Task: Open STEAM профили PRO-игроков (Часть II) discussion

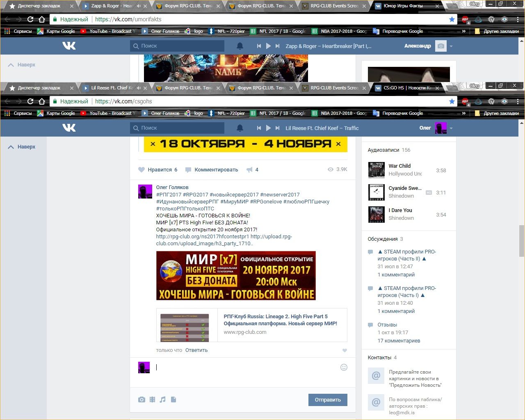Action: click(x=407, y=255)
